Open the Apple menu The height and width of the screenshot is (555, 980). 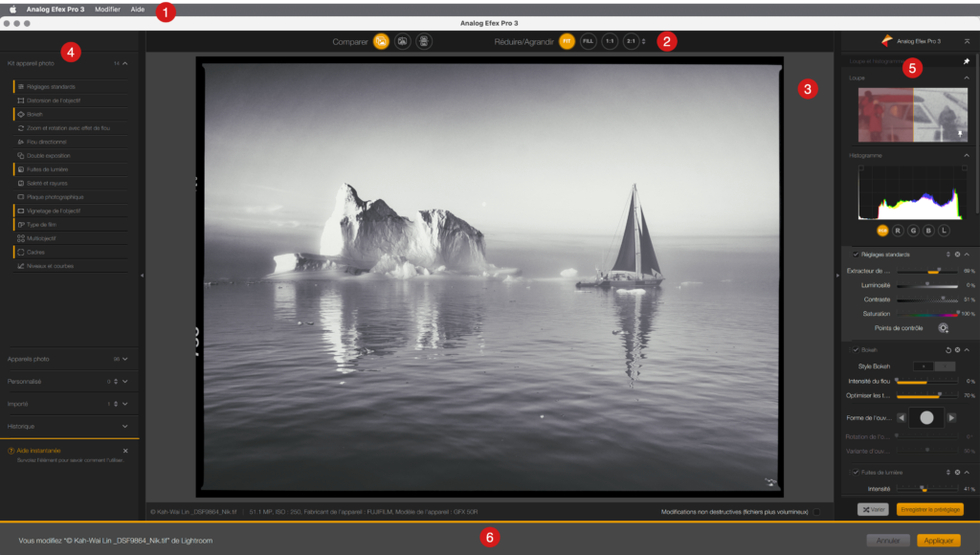[x=12, y=10]
